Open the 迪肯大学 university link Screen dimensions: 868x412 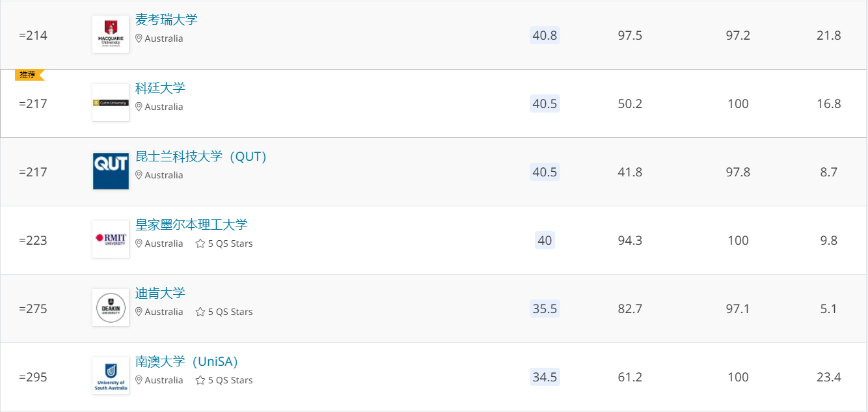point(160,293)
